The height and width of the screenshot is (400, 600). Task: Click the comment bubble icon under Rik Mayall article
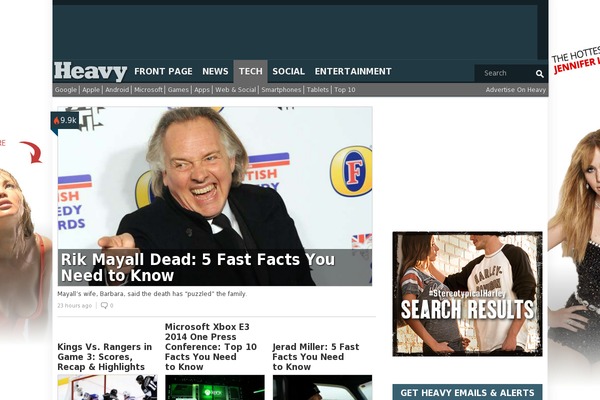click(x=104, y=305)
